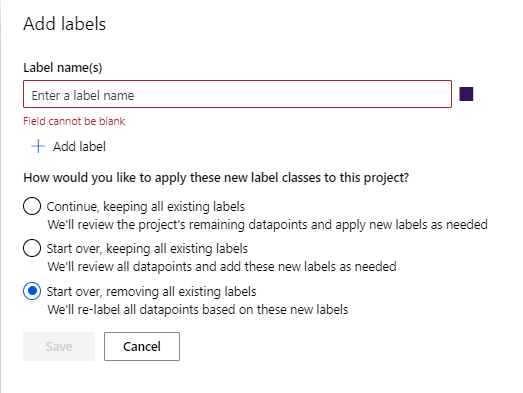Click the Start over, keeping all existing labels text

tap(147, 249)
